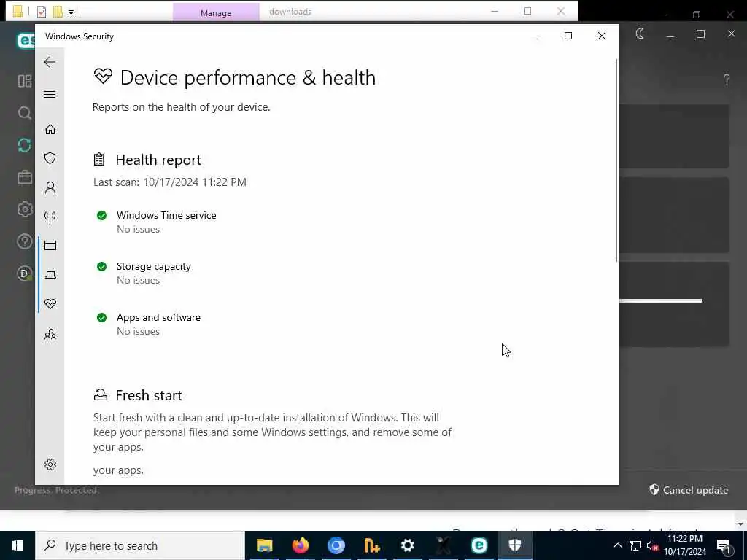Click the ESET overview dashboard icon behind
The height and width of the screenshot is (560, 747).
pos(24,81)
